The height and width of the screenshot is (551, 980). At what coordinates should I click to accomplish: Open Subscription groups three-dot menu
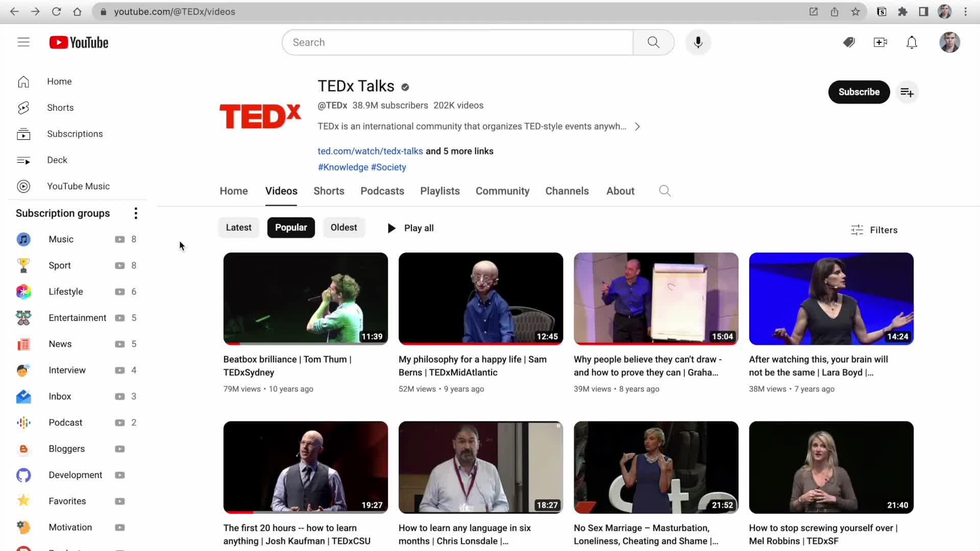point(136,213)
